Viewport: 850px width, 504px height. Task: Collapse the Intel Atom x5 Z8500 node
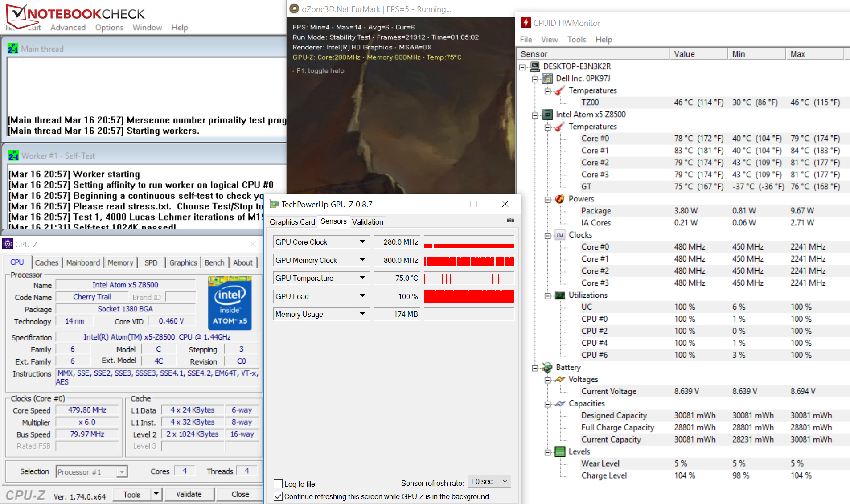(535, 115)
